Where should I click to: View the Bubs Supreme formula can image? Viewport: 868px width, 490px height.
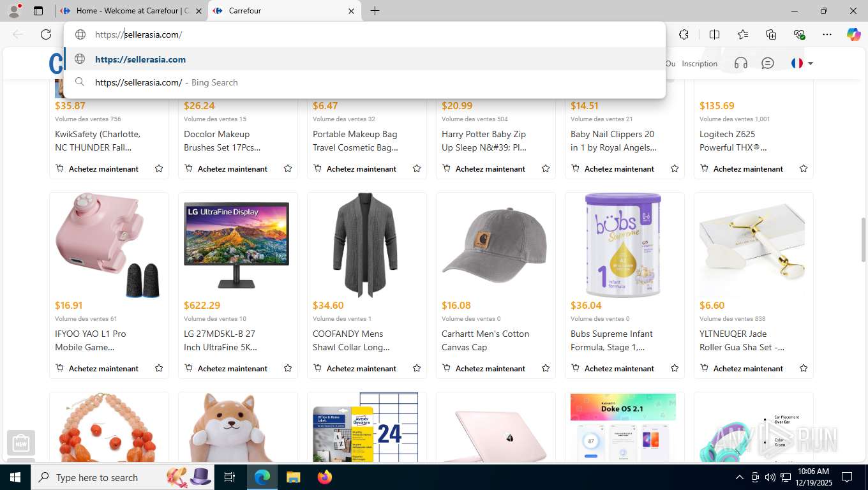624,246
